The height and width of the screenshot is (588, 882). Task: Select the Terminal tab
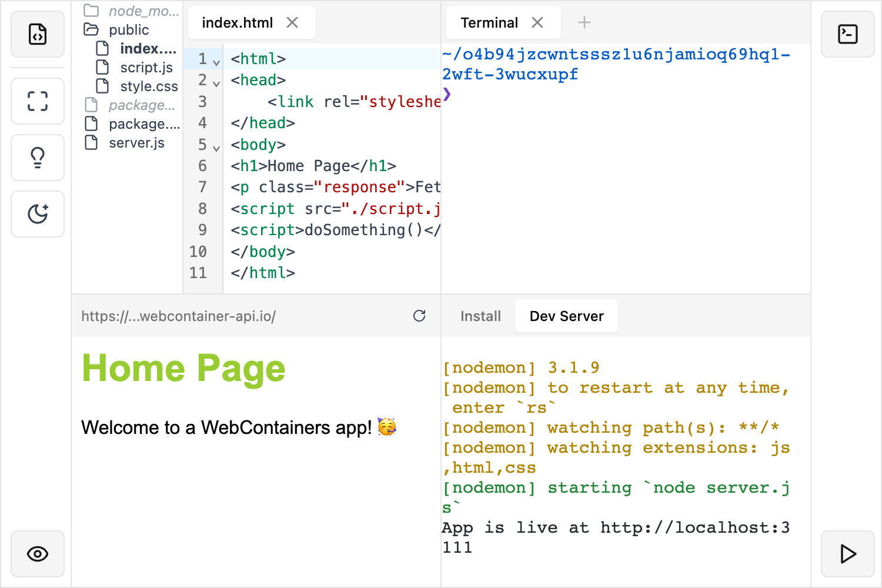point(503,22)
